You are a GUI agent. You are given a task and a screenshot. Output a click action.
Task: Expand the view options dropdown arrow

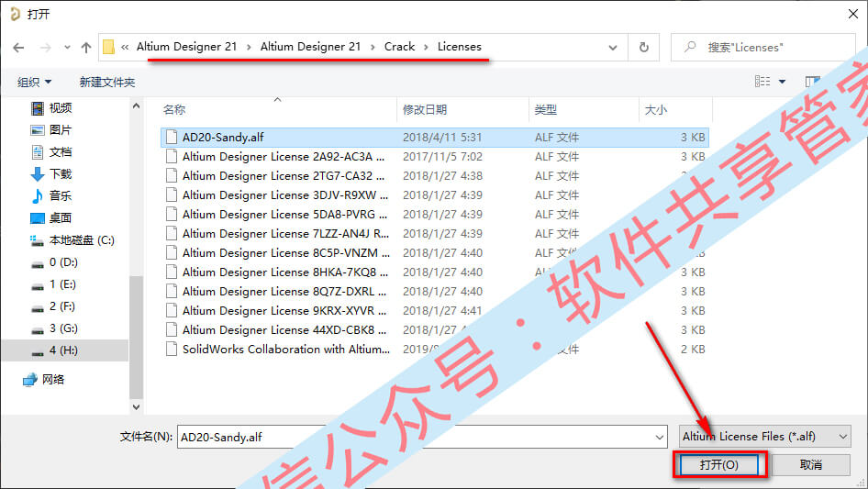tap(782, 82)
